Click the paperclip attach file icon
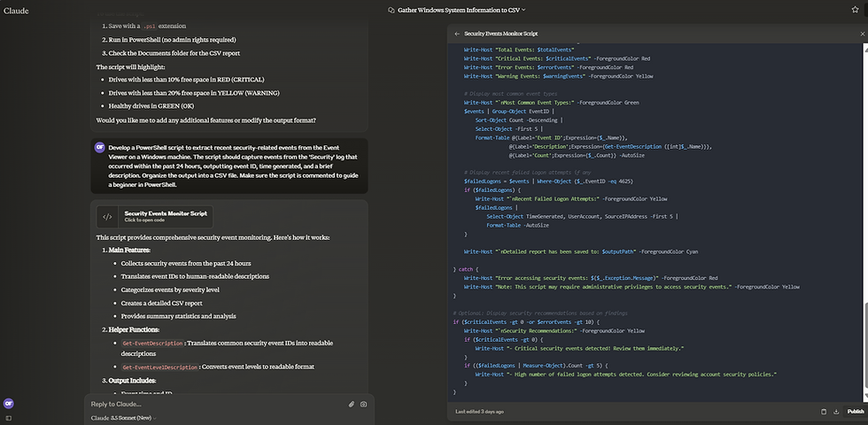This screenshot has height=425, width=868. coord(351,404)
